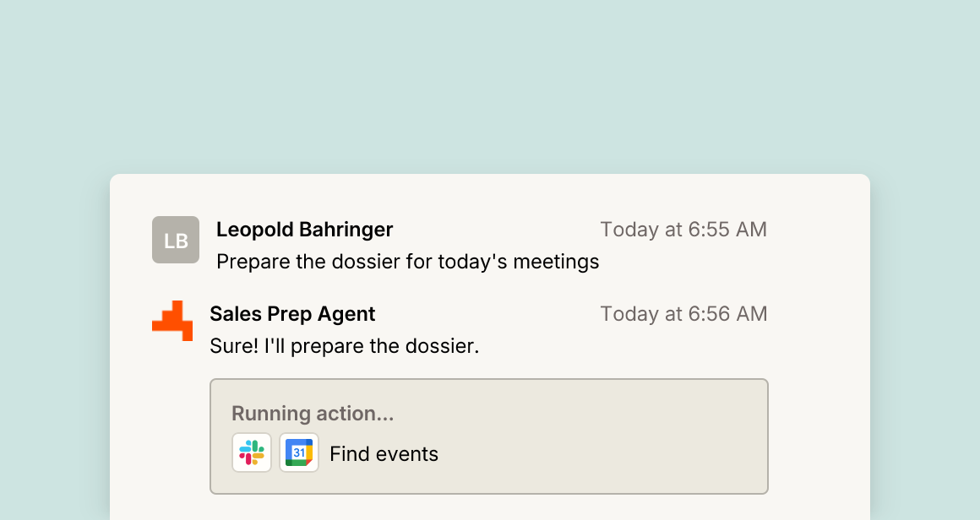
Task: Click the word Prepare in Leopold's message
Action: click(253, 262)
